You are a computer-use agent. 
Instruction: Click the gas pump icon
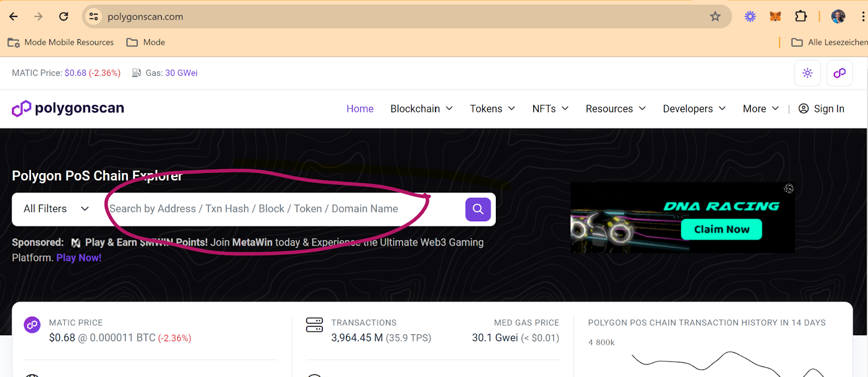click(137, 73)
